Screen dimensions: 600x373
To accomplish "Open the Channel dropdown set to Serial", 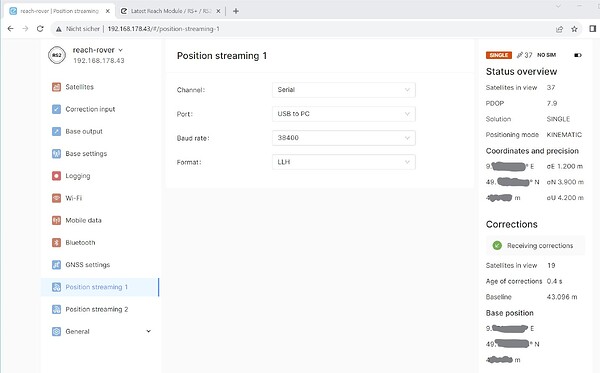I will click(344, 90).
